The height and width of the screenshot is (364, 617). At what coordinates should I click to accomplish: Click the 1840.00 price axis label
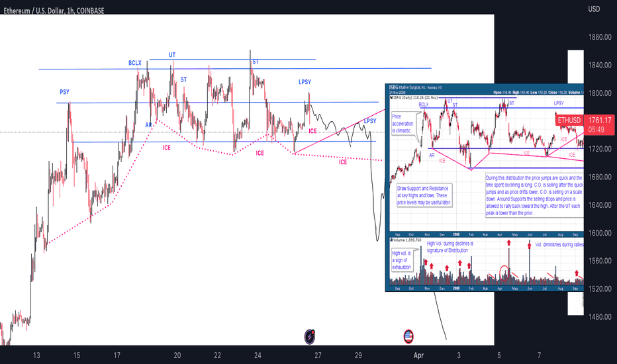click(x=600, y=66)
